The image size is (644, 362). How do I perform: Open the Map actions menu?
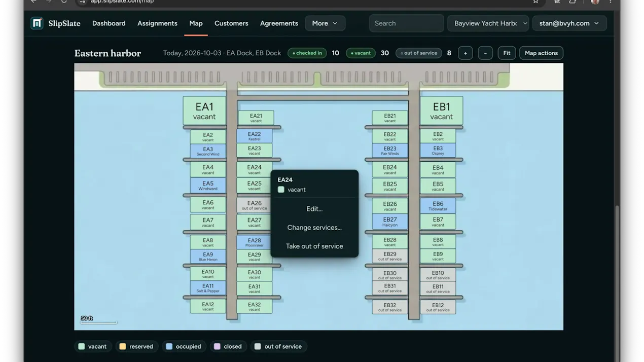click(x=541, y=53)
